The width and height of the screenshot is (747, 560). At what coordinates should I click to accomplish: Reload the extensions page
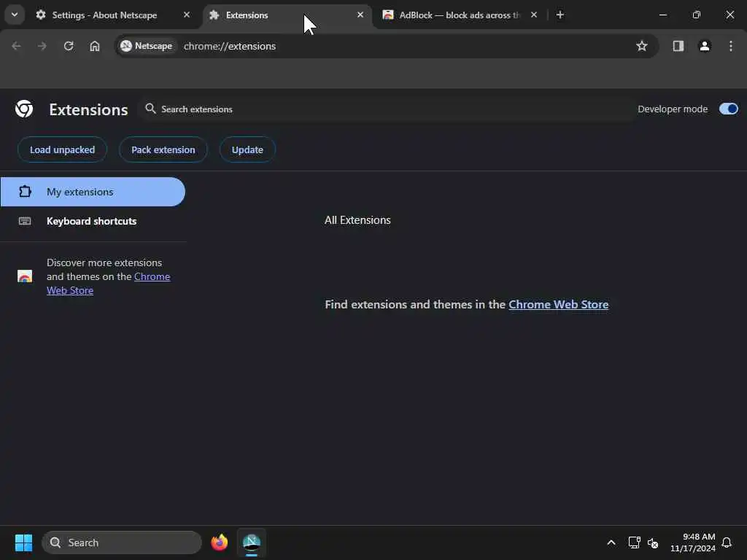(x=69, y=46)
